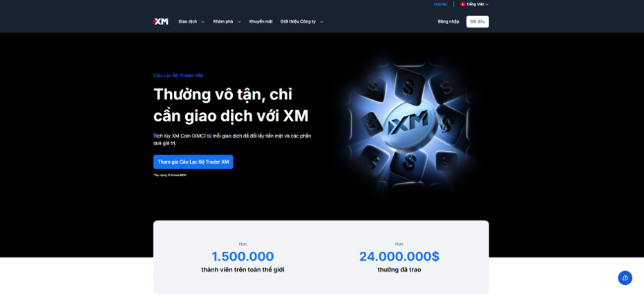This screenshot has width=644, height=296.
Task: Open the Tiếng Việt language dropdown
Action: point(475,4)
